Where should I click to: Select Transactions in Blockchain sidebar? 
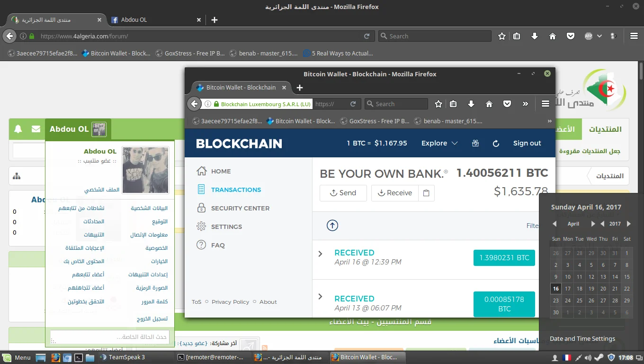236,190
